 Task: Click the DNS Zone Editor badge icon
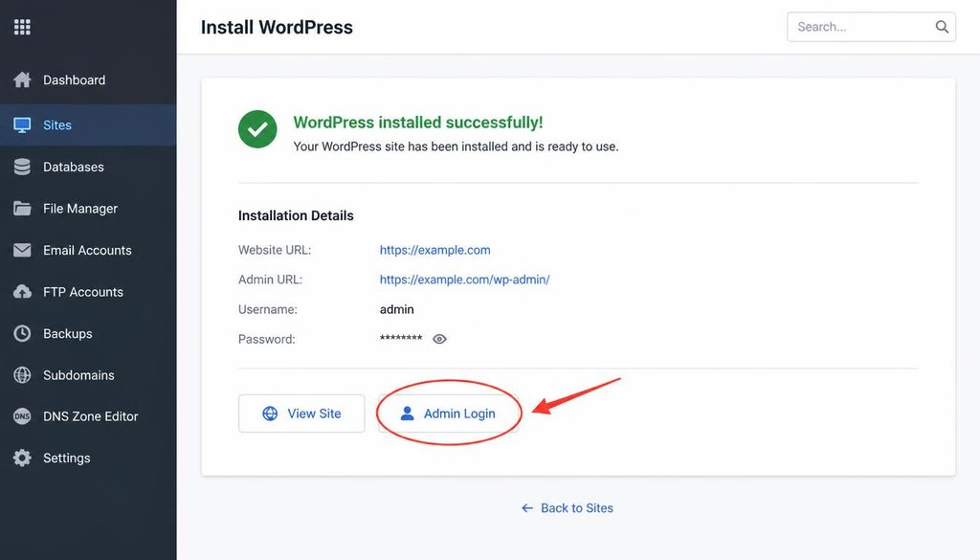(22, 416)
